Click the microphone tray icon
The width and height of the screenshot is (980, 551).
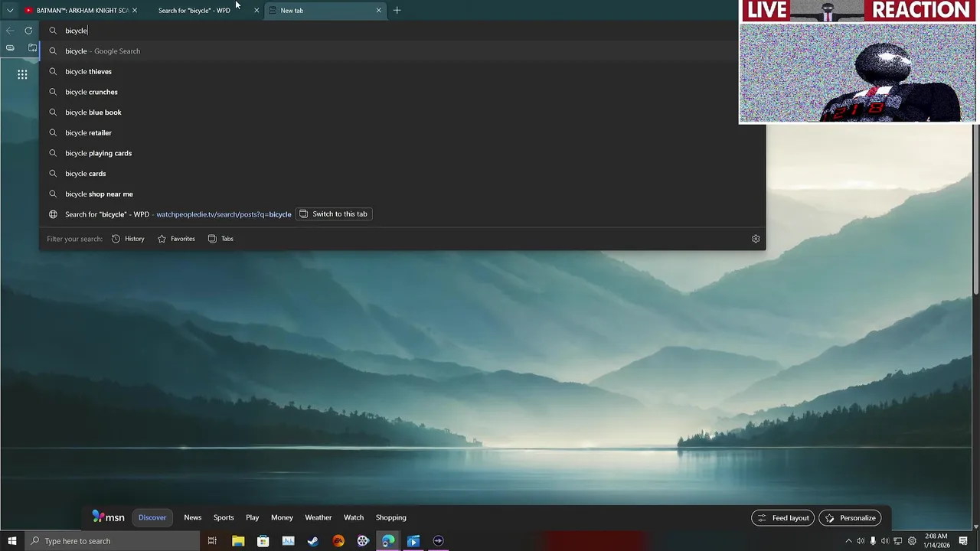tap(873, 541)
